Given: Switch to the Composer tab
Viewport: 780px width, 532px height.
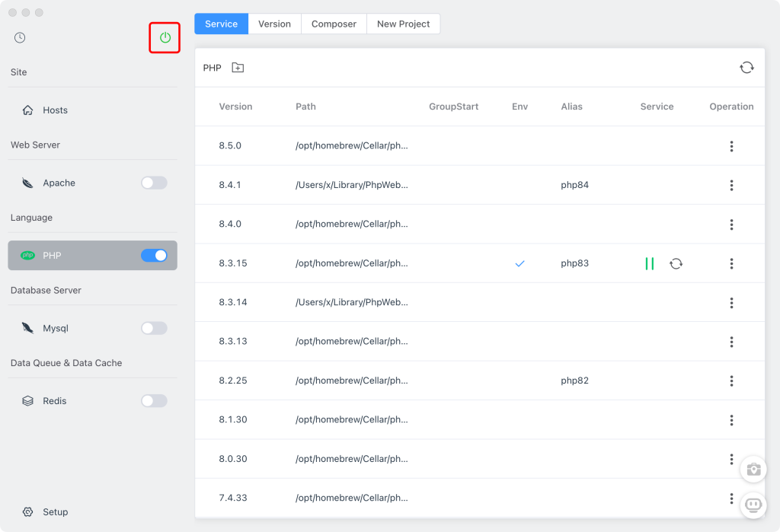Looking at the screenshot, I should pos(334,24).
